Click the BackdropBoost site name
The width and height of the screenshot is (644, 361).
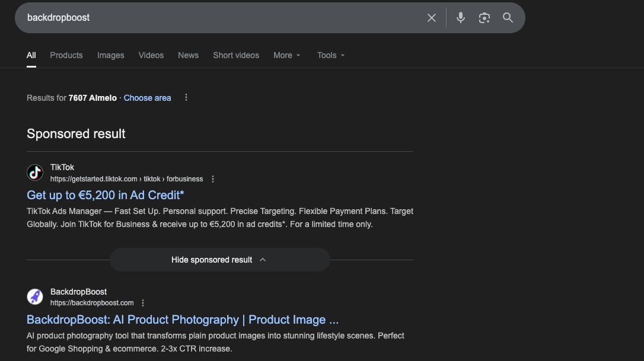click(78, 292)
